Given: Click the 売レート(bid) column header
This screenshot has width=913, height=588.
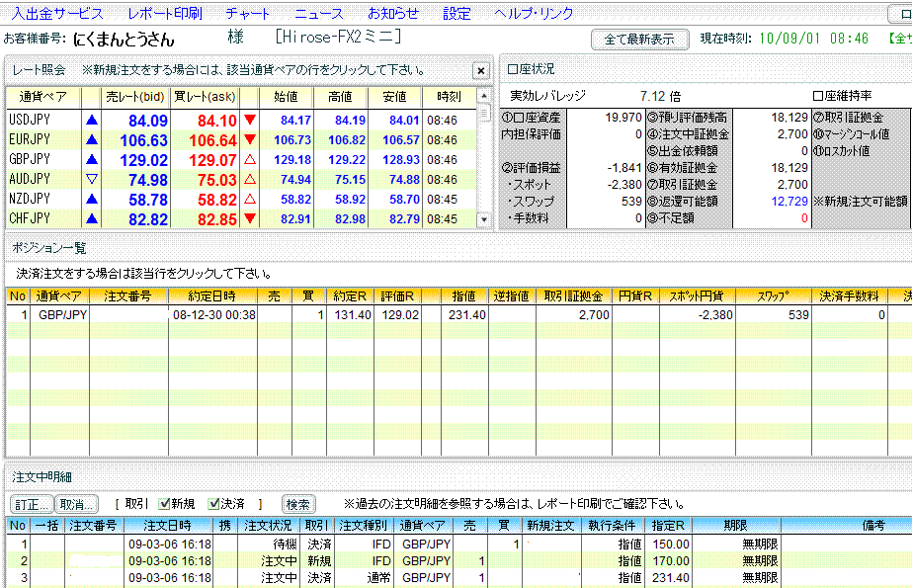Looking at the screenshot, I should click(x=135, y=97).
